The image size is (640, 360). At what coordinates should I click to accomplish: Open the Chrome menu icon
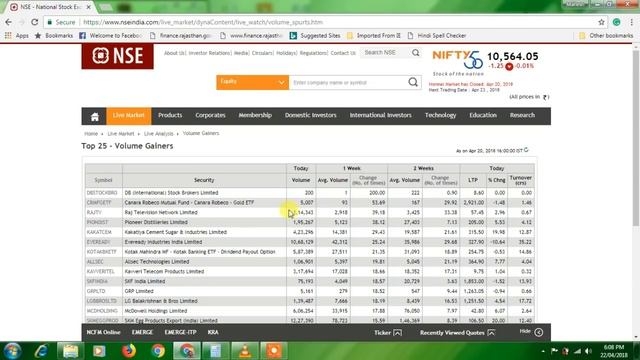click(x=632, y=22)
